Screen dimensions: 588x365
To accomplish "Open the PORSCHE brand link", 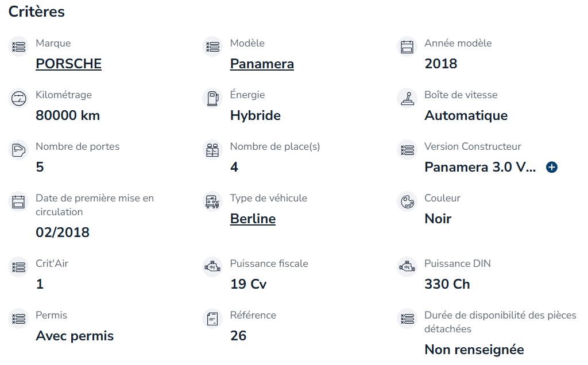I will point(69,64).
